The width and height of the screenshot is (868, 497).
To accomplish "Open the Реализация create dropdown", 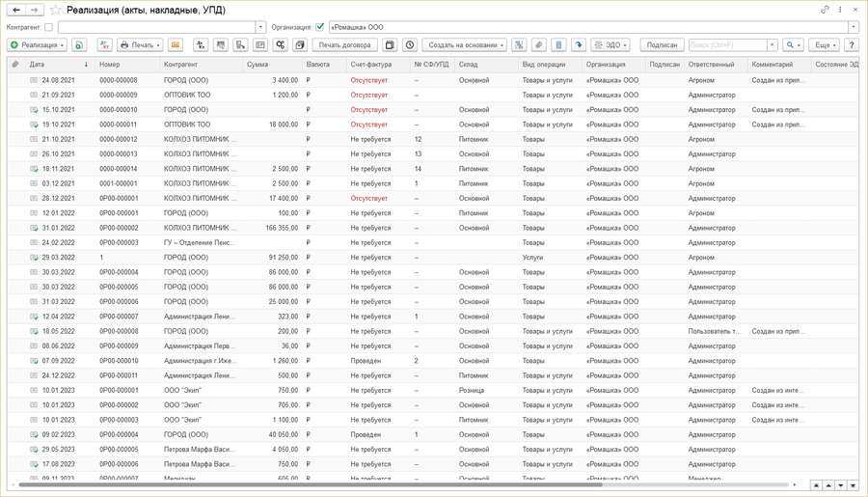I will tap(37, 45).
